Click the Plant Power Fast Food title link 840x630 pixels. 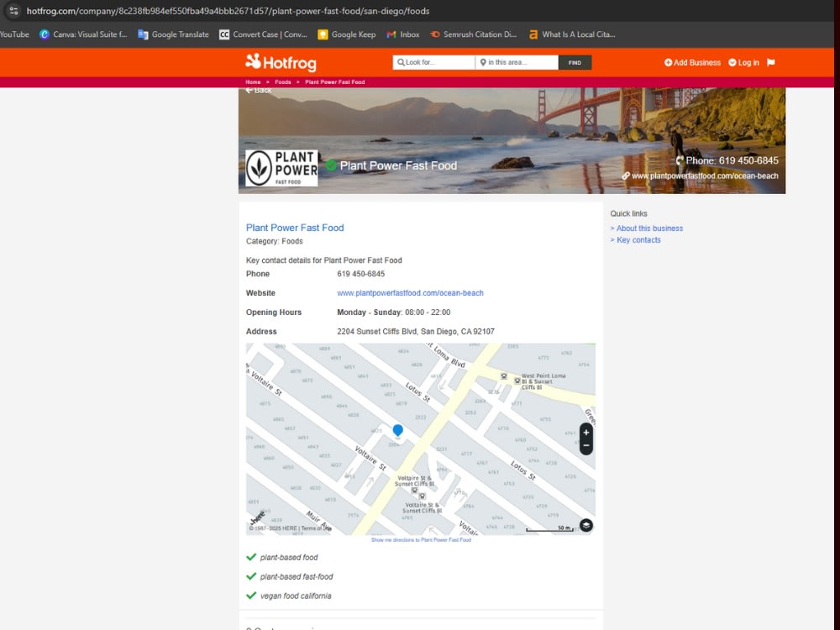point(295,228)
